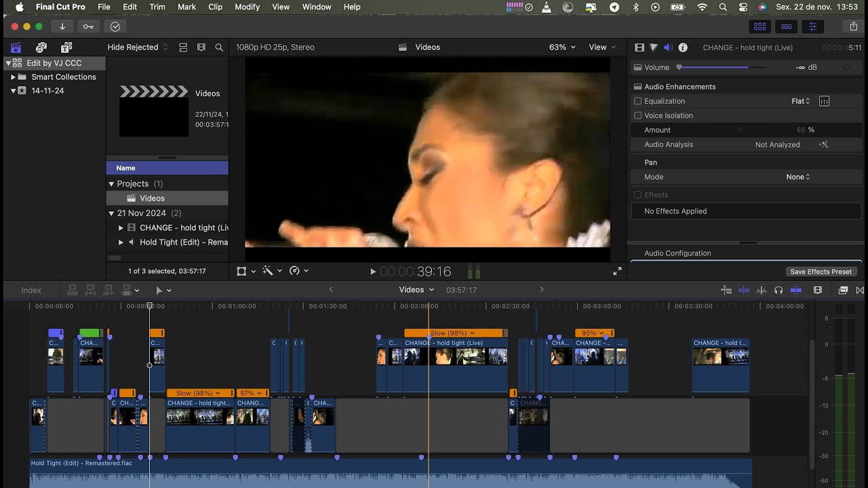
Task: Enable the Equalization checkbox
Action: (637, 101)
